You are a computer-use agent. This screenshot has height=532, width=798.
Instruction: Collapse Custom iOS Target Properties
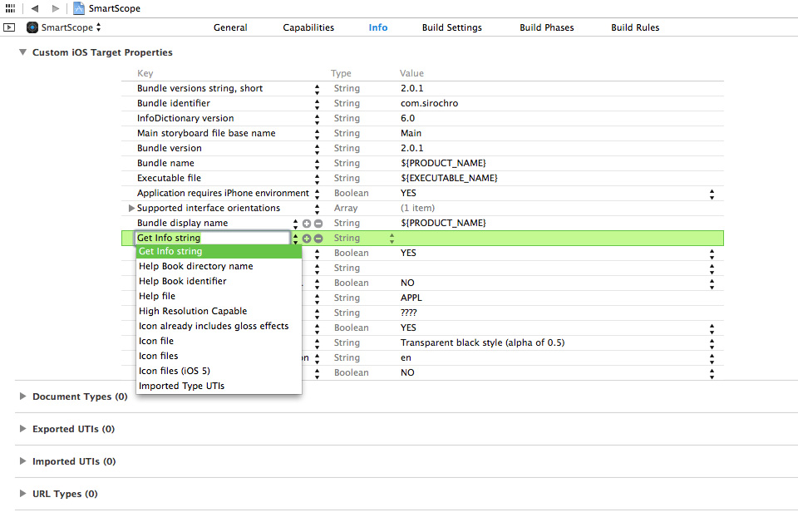(22, 52)
